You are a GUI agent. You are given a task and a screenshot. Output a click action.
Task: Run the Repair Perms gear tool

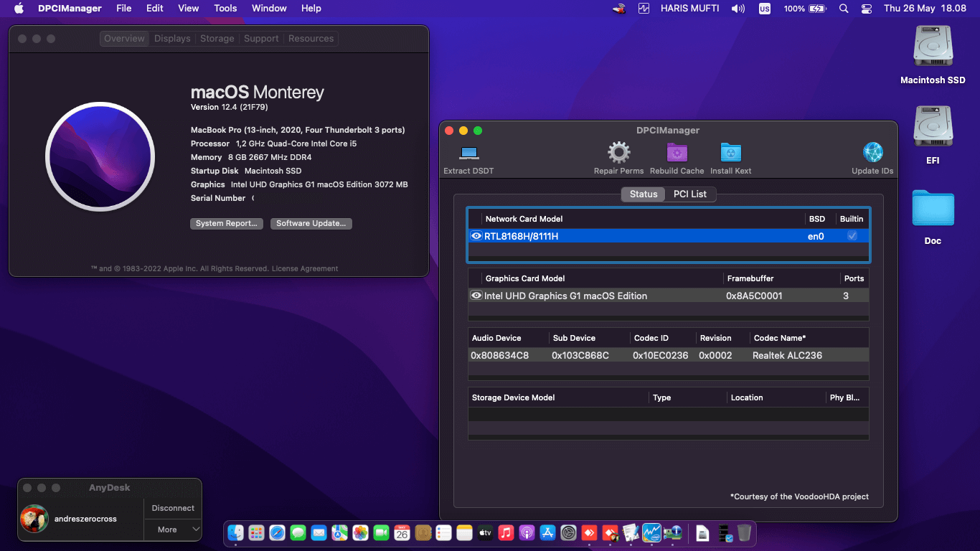point(618,152)
